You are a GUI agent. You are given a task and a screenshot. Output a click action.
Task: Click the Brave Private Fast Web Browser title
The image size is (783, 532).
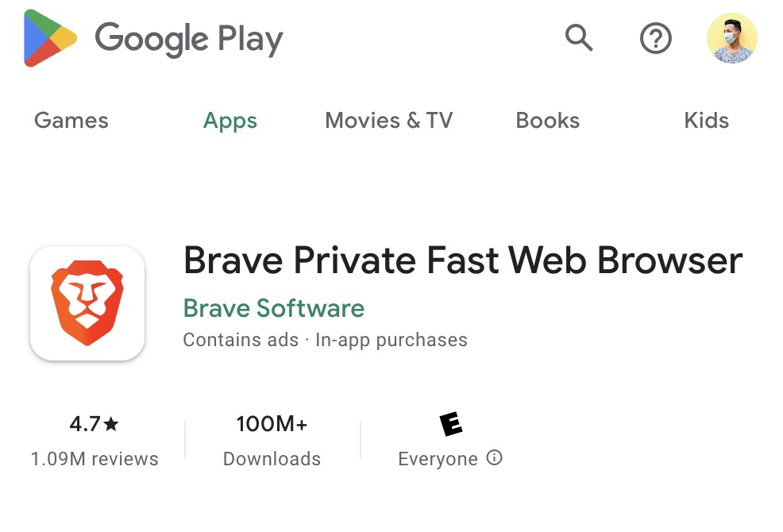pos(463,260)
